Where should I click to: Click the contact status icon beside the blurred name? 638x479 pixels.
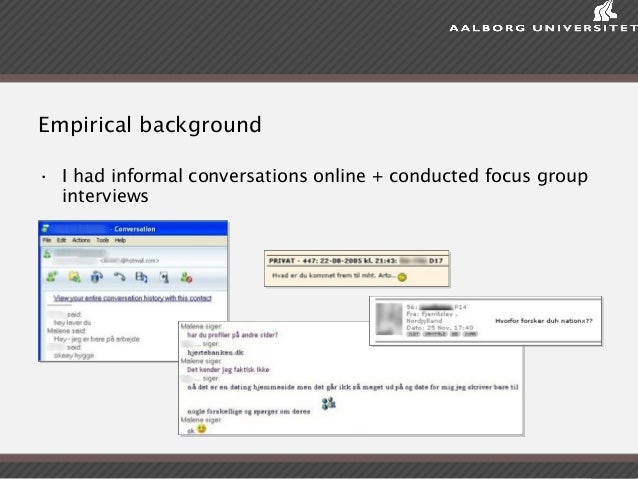[47, 254]
